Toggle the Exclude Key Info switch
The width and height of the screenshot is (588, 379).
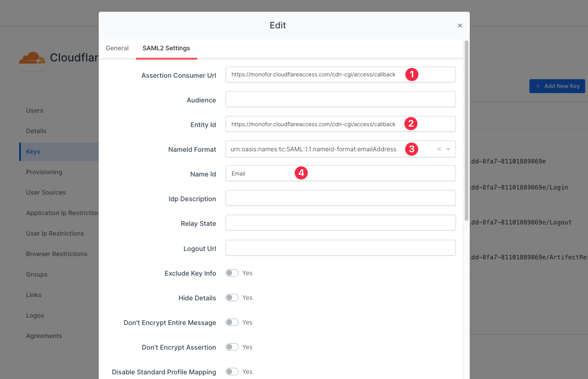coord(232,273)
